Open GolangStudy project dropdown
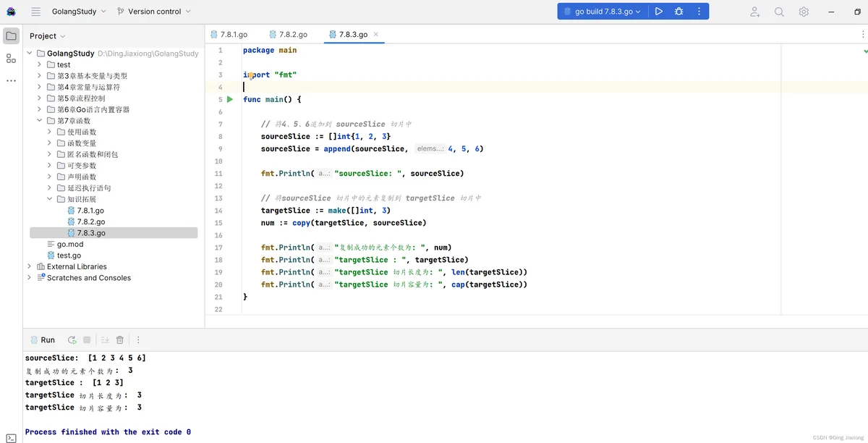The width and height of the screenshot is (868, 443). [79, 12]
